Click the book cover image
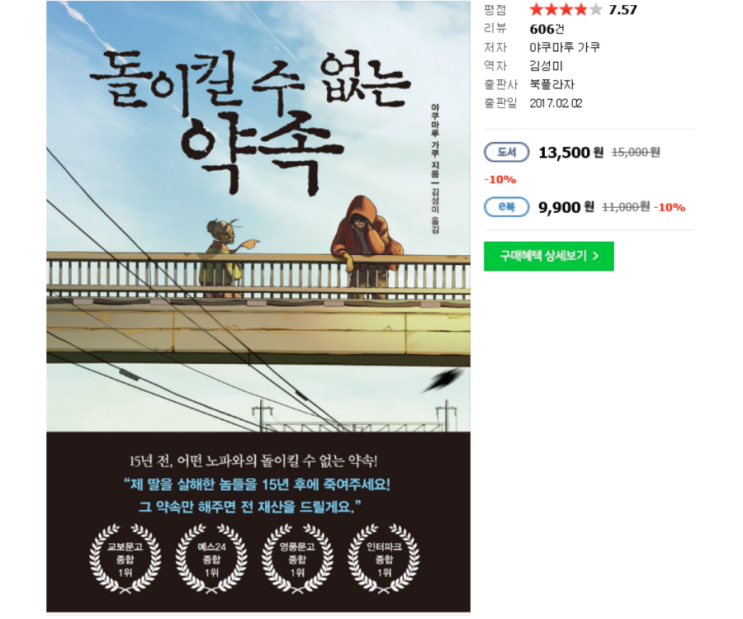 click(x=258, y=307)
